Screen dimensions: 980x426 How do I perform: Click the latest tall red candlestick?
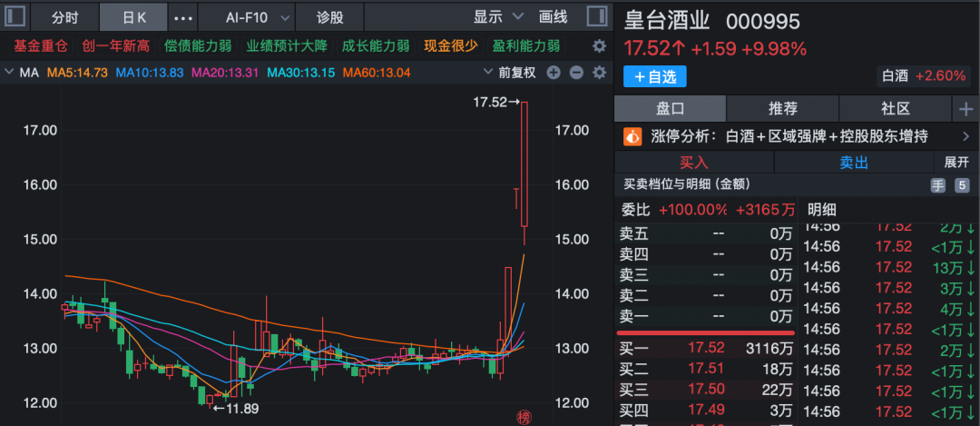click(x=524, y=163)
